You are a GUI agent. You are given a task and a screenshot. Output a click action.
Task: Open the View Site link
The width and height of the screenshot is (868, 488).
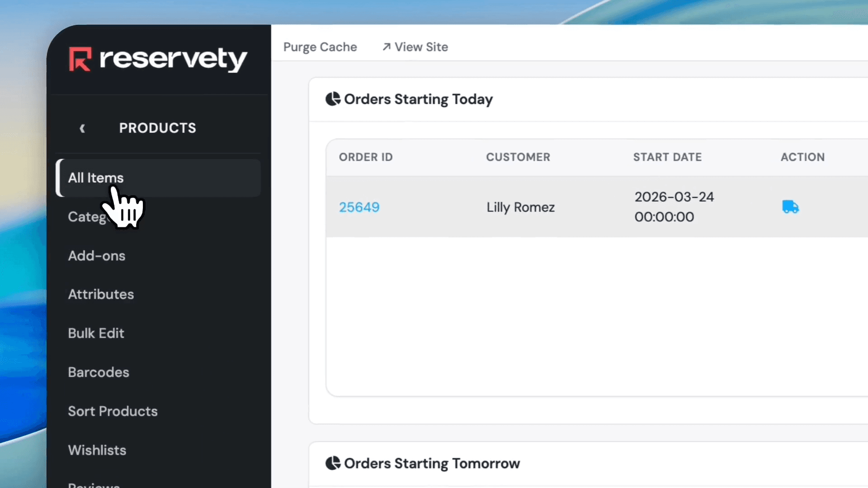415,47
